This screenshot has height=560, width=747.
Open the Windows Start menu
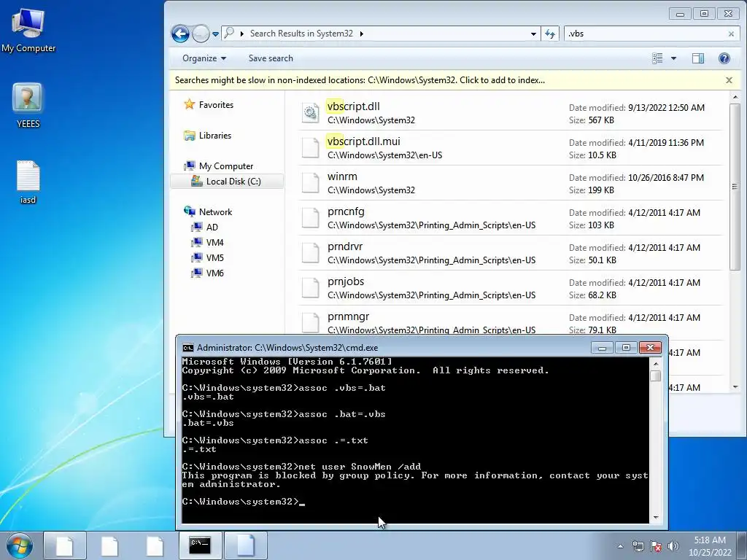point(20,545)
